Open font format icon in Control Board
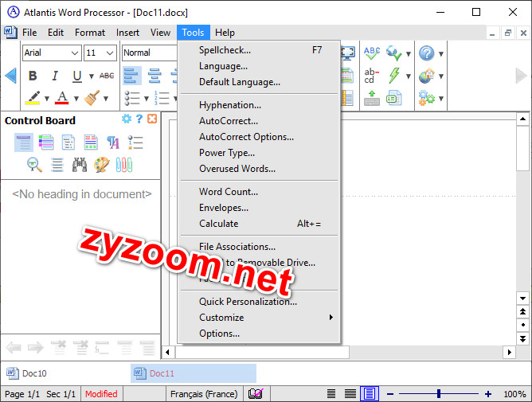532x402 pixels. (113, 142)
